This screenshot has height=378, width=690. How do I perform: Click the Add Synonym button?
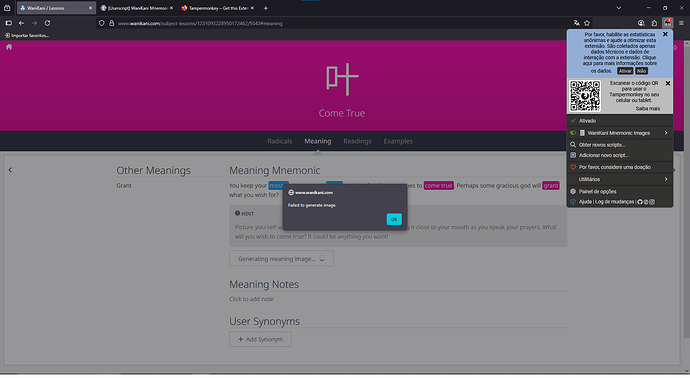(260, 339)
